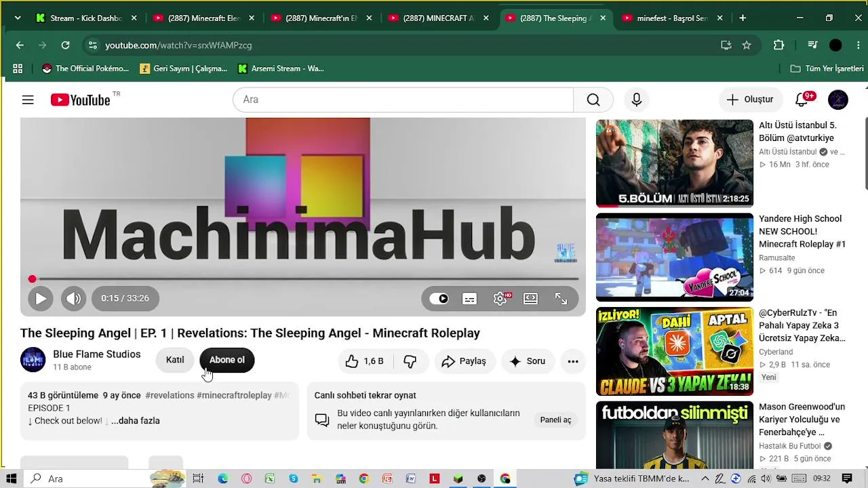Open Mason Greenwood'un Kariyer Yolculuğu title

(802, 420)
